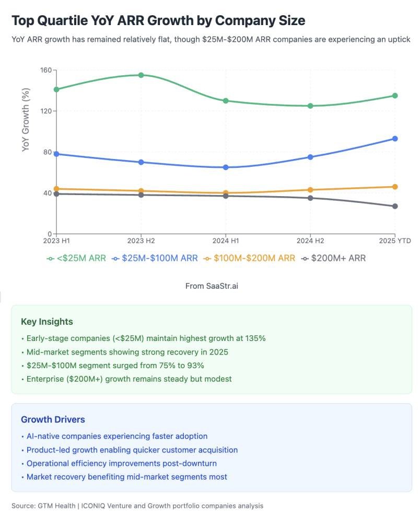This screenshot has width=420, height=523.
Task: Click the gray $200M+ ARR legend marker
Action: 305,258
